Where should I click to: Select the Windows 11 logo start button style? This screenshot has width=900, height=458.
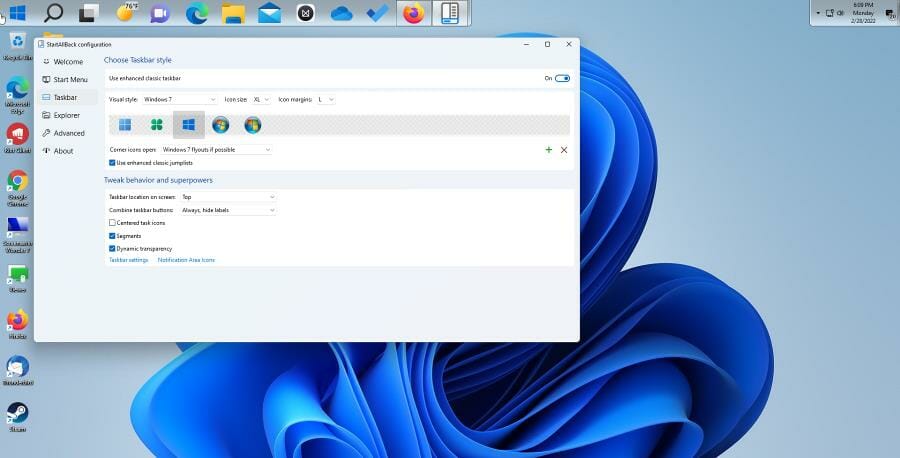coord(125,125)
